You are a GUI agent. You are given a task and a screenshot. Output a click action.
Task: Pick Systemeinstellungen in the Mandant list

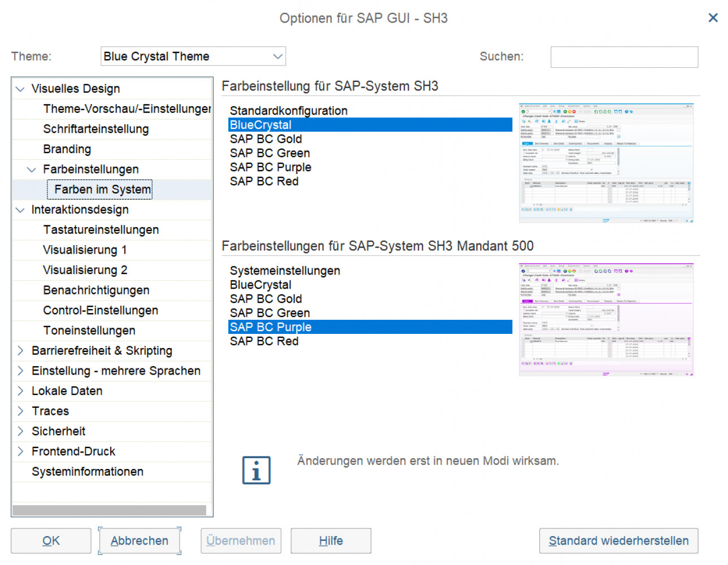click(x=285, y=271)
